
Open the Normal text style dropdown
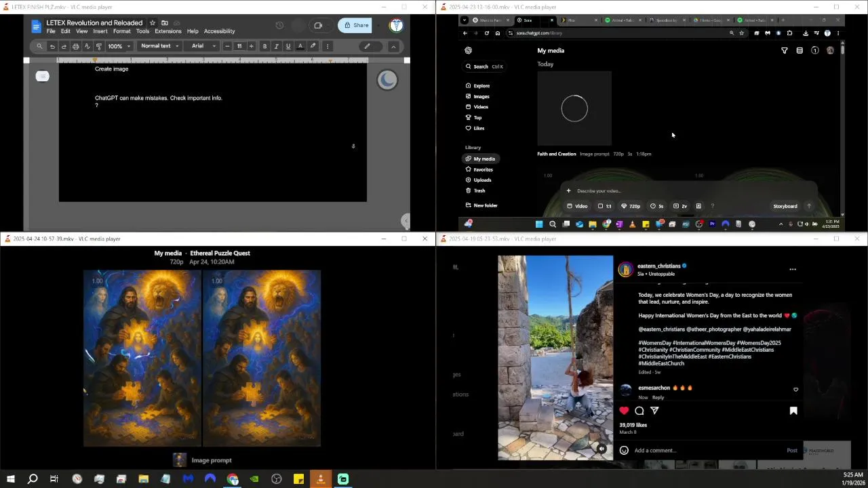point(160,46)
